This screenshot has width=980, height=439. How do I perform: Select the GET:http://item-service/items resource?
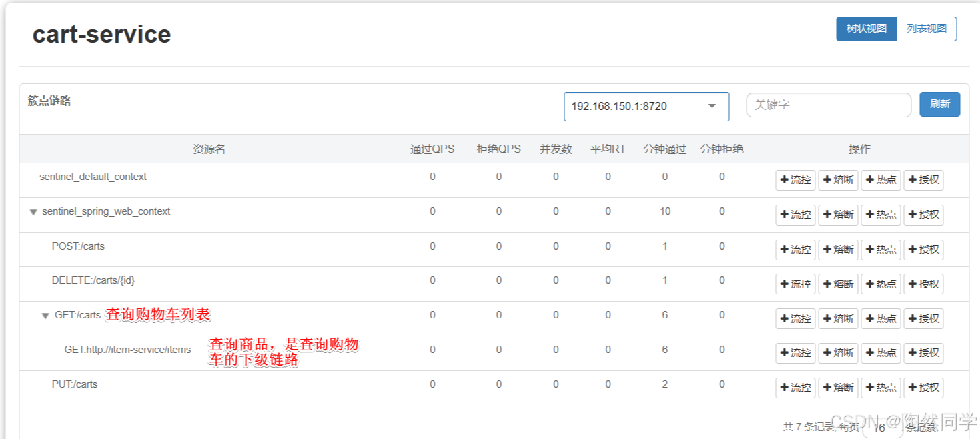pos(127,350)
